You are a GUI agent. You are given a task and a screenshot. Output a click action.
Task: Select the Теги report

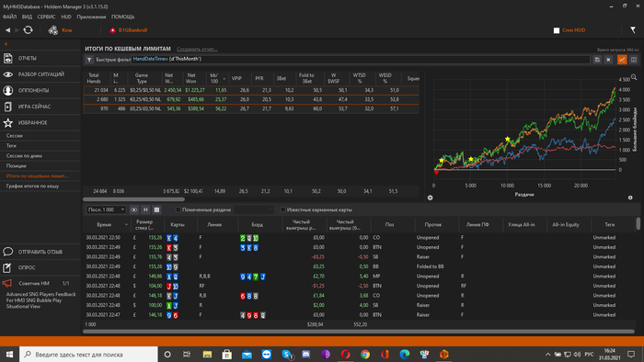click(x=11, y=145)
